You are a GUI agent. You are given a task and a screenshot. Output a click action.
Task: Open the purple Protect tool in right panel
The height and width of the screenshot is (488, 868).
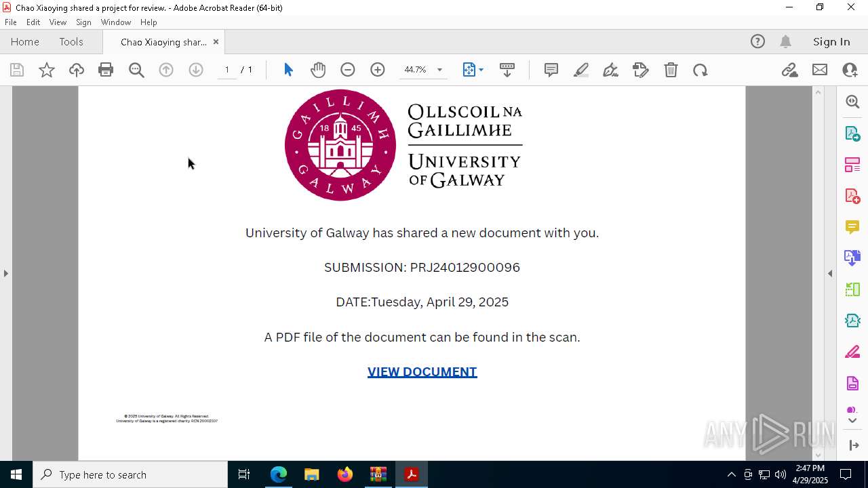[852, 383]
